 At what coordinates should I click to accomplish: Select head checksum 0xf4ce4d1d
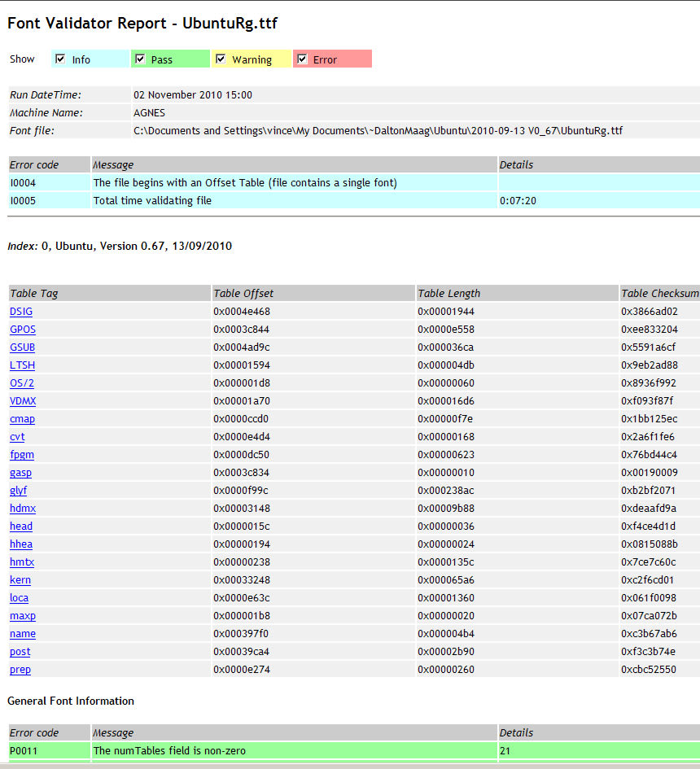click(x=648, y=527)
